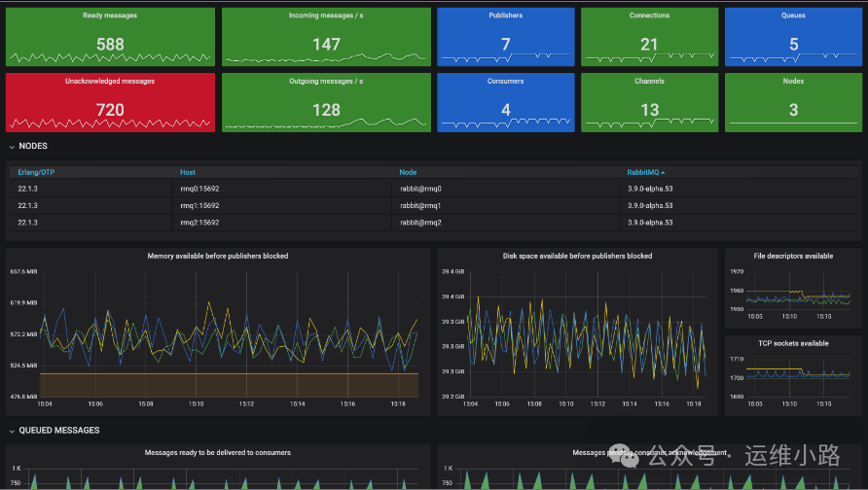
Task: Sort table by Erlang/OTP column header
Action: (x=36, y=172)
